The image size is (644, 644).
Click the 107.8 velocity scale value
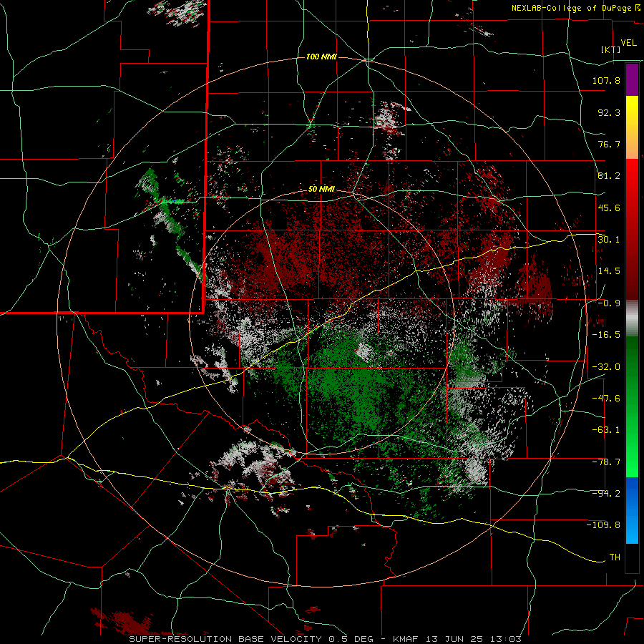(606, 80)
